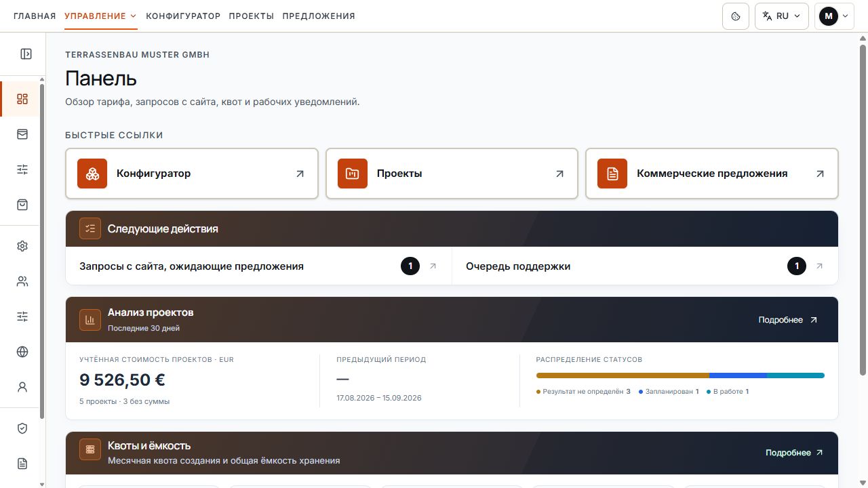Click the 9 526,50 € project value
The image size is (868, 488).
click(x=122, y=380)
